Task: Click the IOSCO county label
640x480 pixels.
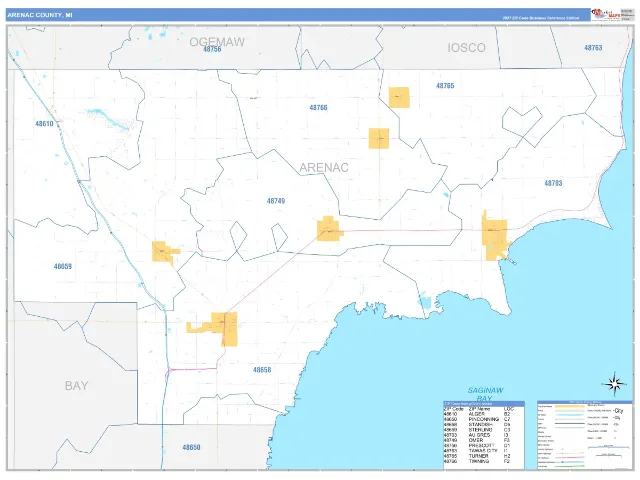Action: [467, 48]
